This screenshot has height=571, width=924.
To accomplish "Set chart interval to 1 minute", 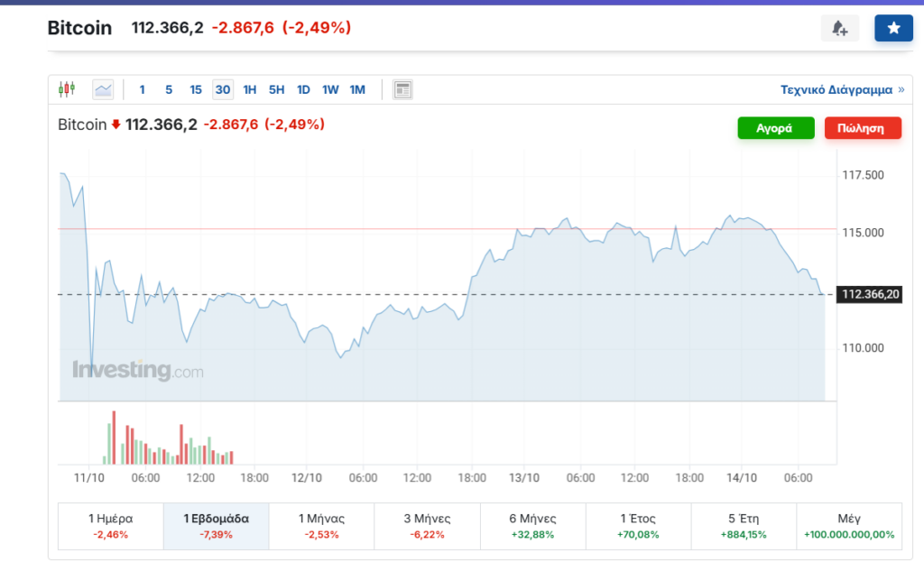I will point(142,89).
